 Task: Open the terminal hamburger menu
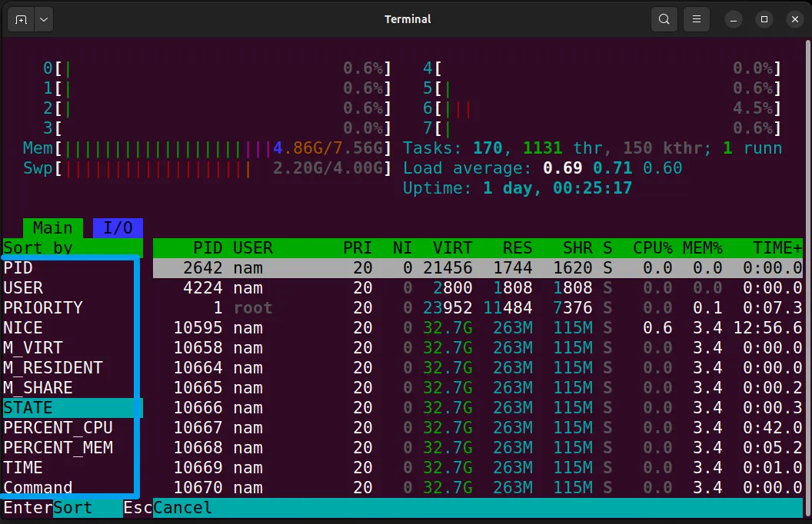697,20
